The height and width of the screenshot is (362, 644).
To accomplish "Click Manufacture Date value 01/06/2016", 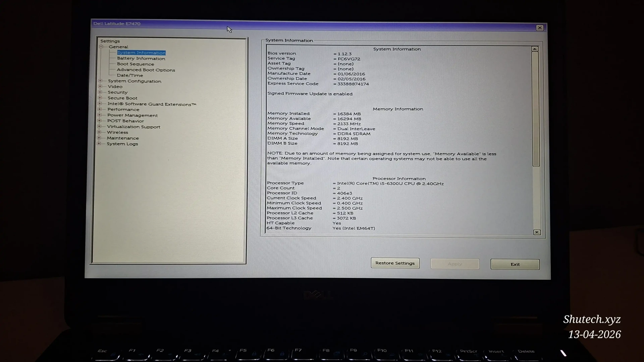I will click(351, 74).
